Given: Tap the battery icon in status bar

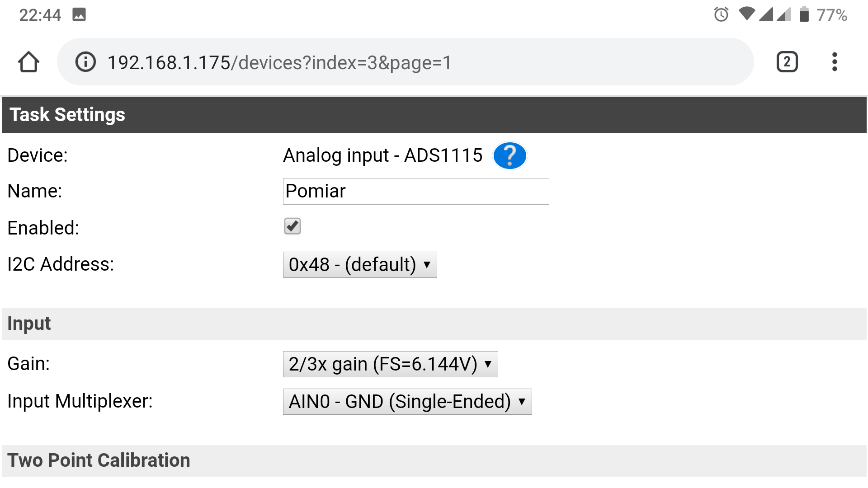Looking at the screenshot, I should pyautogui.click(x=804, y=14).
